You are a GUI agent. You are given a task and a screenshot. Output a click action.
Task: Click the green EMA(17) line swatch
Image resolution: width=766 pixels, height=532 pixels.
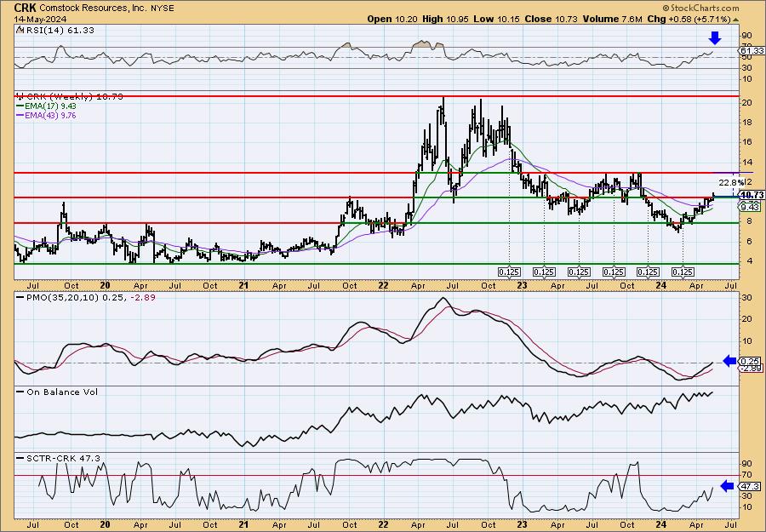20,106
